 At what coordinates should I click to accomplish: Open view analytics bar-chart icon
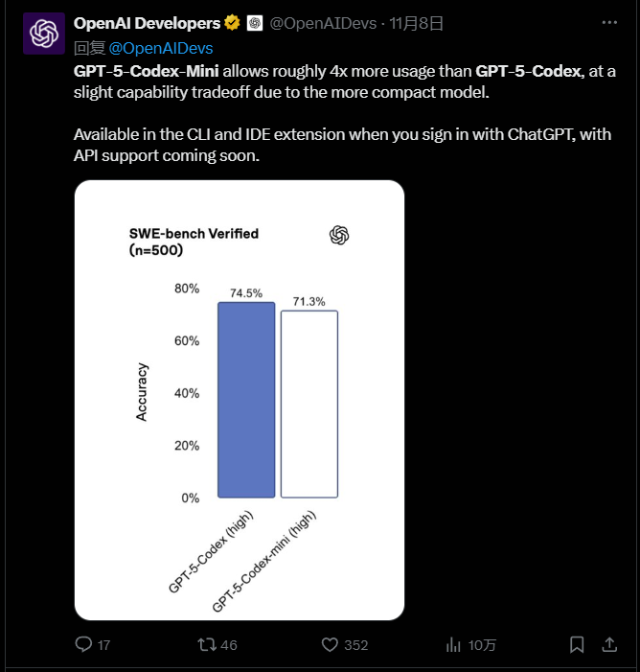(454, 644)
